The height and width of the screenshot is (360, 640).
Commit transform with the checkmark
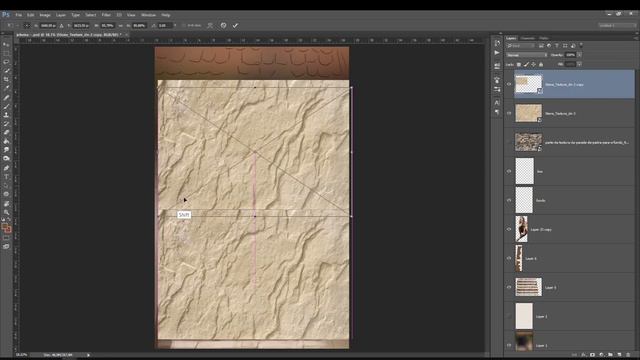tap(236, 25)
